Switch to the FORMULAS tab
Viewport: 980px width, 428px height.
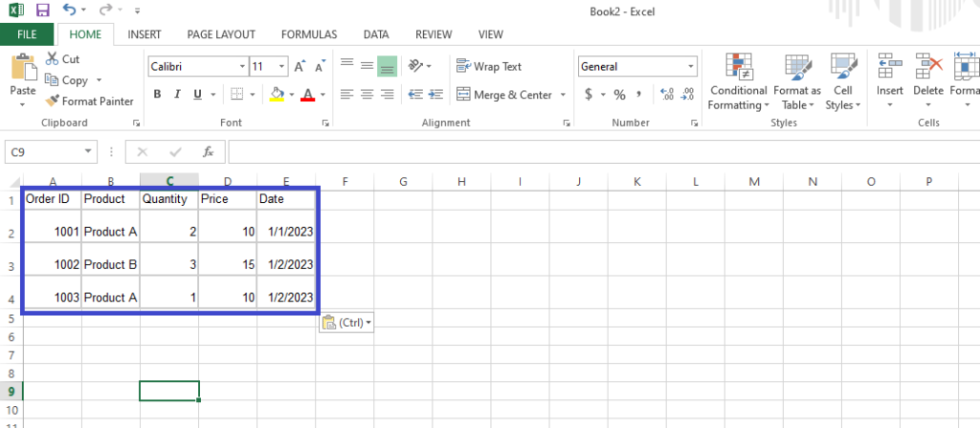(309, 34)
